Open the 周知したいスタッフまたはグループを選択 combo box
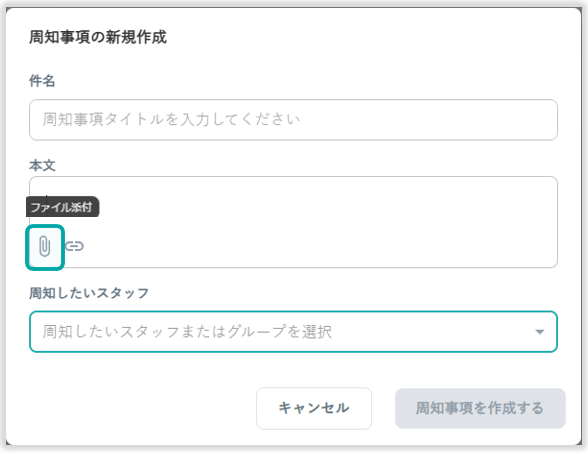The width and height of the screenshot is (588, 454). 293,332
